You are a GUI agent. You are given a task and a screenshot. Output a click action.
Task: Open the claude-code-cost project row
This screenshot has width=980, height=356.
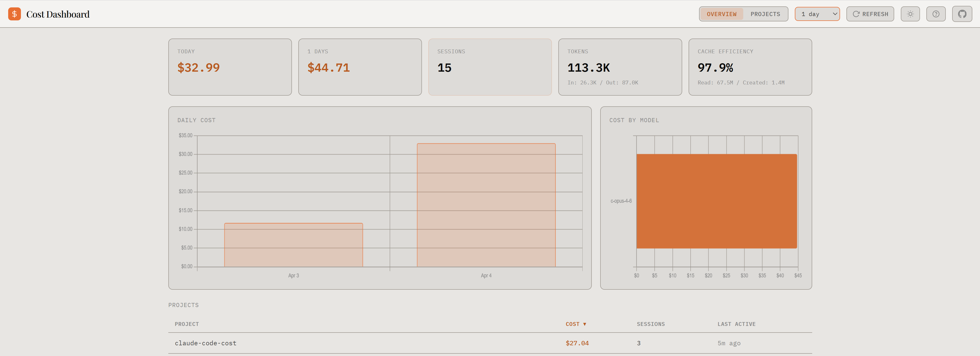point(205,343)
